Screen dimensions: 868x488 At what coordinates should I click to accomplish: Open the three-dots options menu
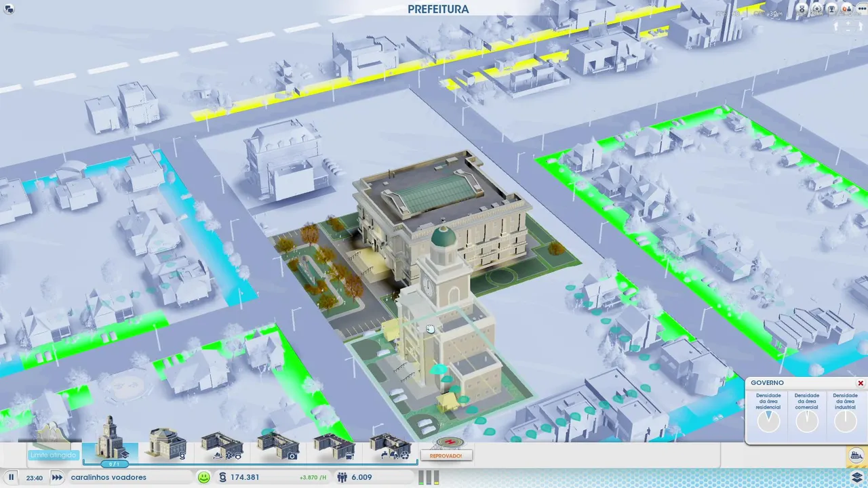(862, 9)
